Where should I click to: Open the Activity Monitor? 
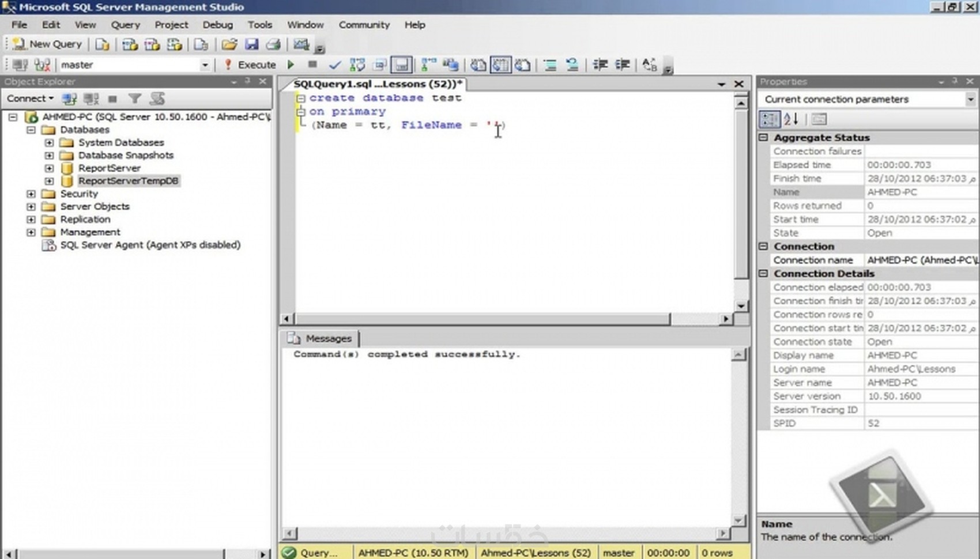point(301,44)
